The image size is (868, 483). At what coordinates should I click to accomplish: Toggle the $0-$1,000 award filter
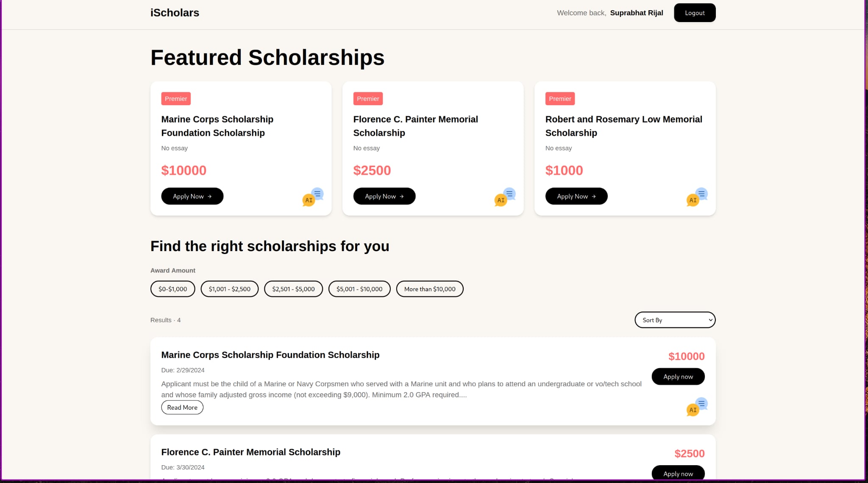(x=172, y=289)
